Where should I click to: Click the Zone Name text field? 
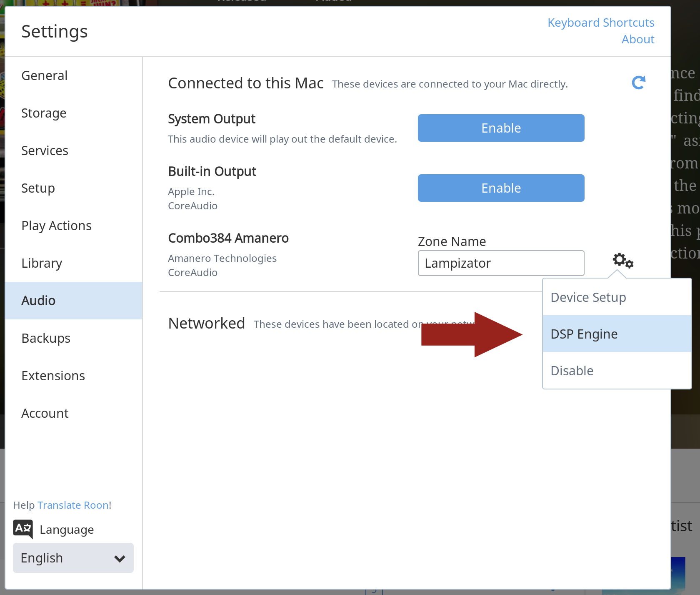501,263
